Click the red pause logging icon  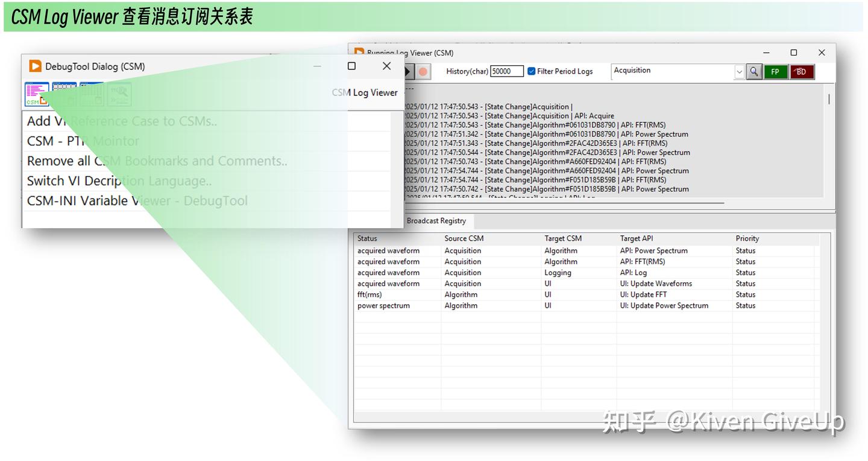pos(423,71)
